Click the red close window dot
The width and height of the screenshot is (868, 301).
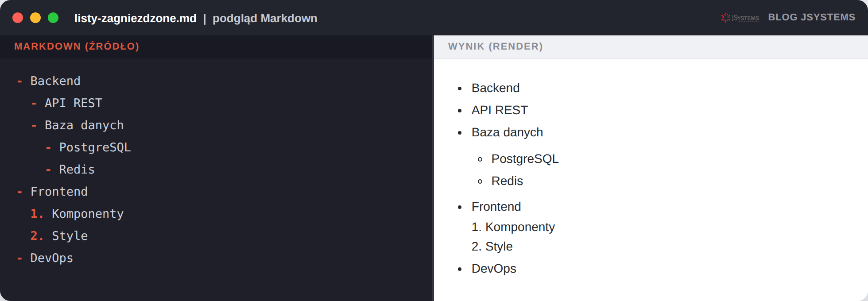(18, 18)
